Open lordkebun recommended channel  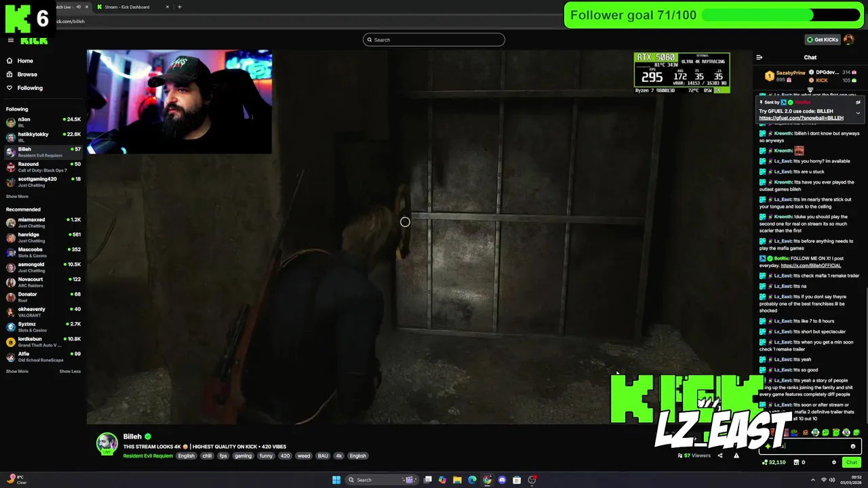(x=43, y=342)
